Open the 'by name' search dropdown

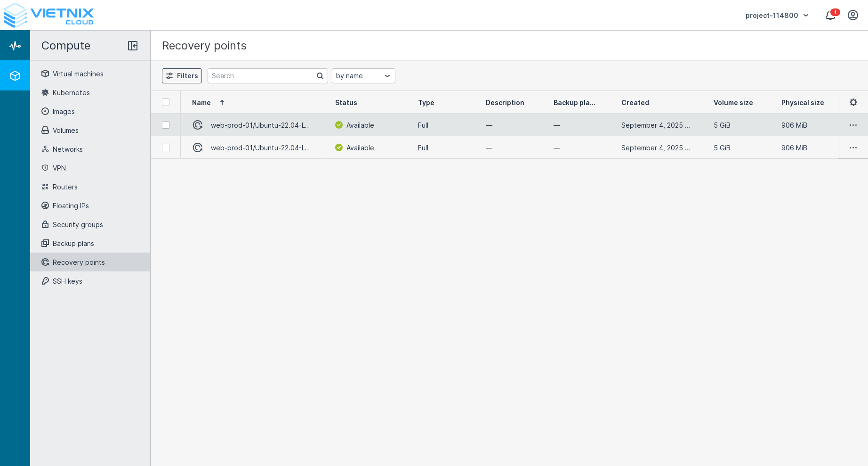[x=363, y=76]
